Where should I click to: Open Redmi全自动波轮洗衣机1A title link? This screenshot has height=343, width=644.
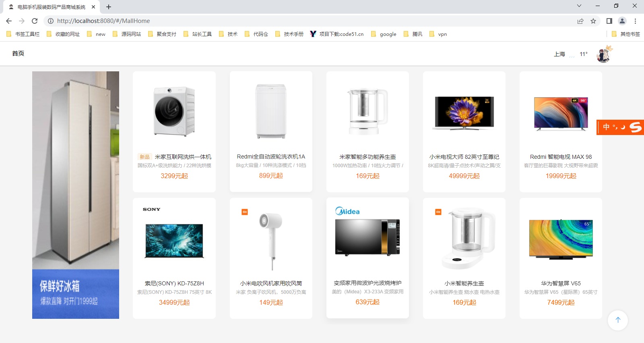click(271, 157)
